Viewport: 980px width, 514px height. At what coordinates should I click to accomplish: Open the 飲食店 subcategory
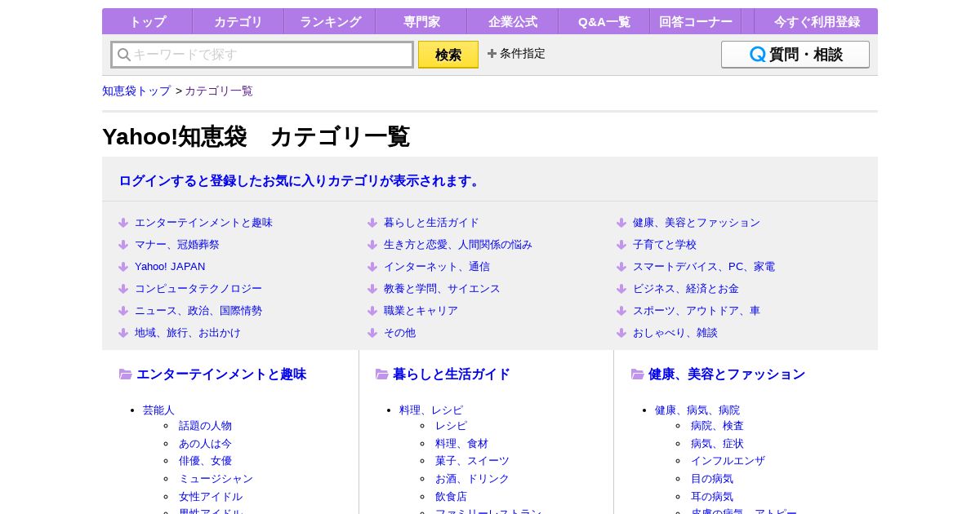(451, 497)
